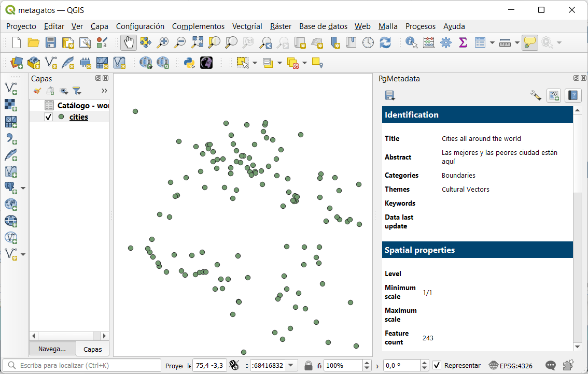Image resolution: width=588 pixels, height=374 pixels.
Task: Click Zoom Full Extent icon
Action: pos(197,42)
